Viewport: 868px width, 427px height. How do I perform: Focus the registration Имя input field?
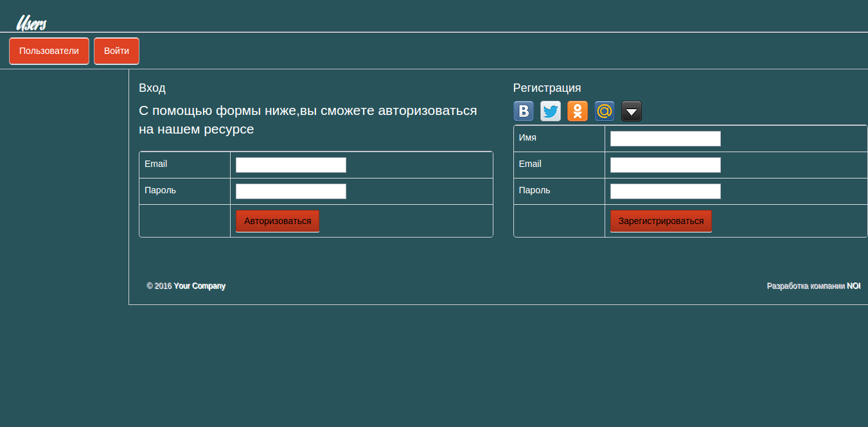click(x=666, y=139)
